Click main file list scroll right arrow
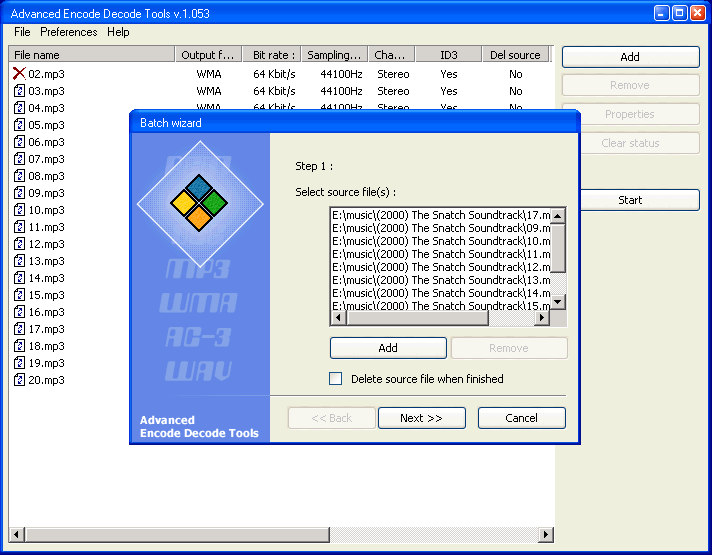 click(545, 535)
